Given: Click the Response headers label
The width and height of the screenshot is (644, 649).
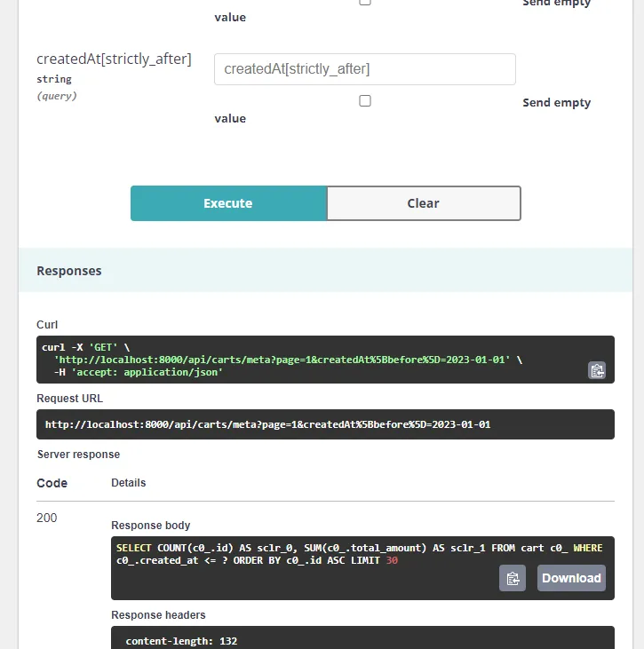Looking at the screenshot, I should click(x=158, y=615).
